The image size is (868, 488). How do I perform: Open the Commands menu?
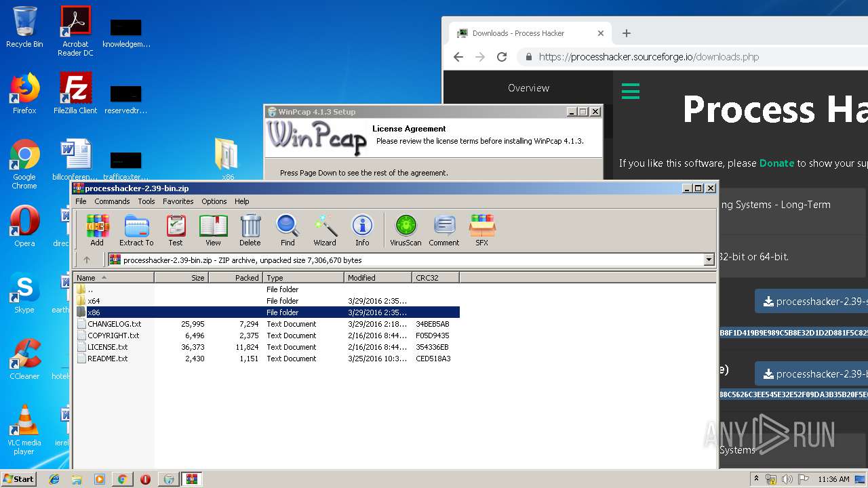click(112, 201)
